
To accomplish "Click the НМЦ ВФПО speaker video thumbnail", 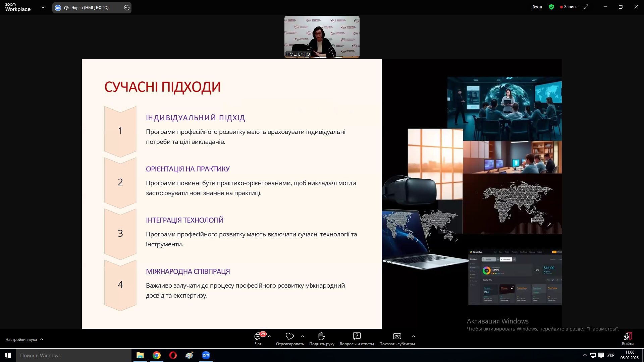I will (x=322, y=37).
